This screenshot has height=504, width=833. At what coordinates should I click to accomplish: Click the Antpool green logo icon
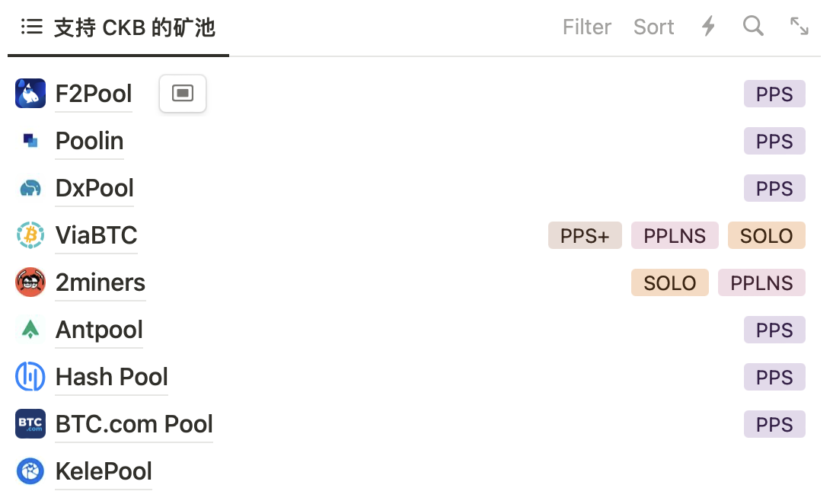(x=30, y=330)
